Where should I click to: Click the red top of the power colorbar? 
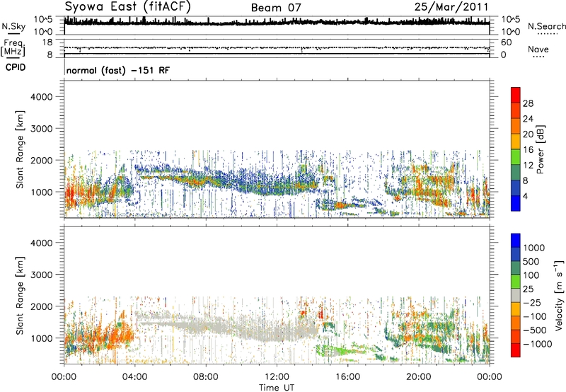point(516,95)
